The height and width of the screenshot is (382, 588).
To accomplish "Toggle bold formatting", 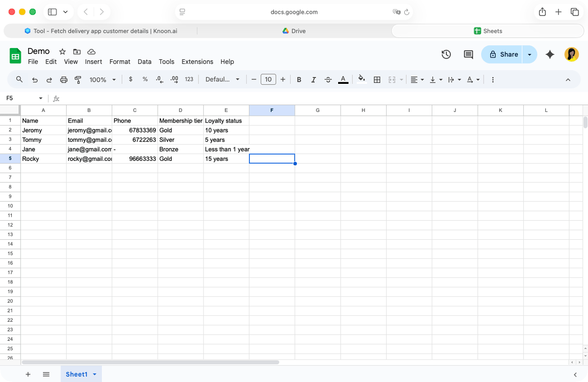I will pos(299,79).
